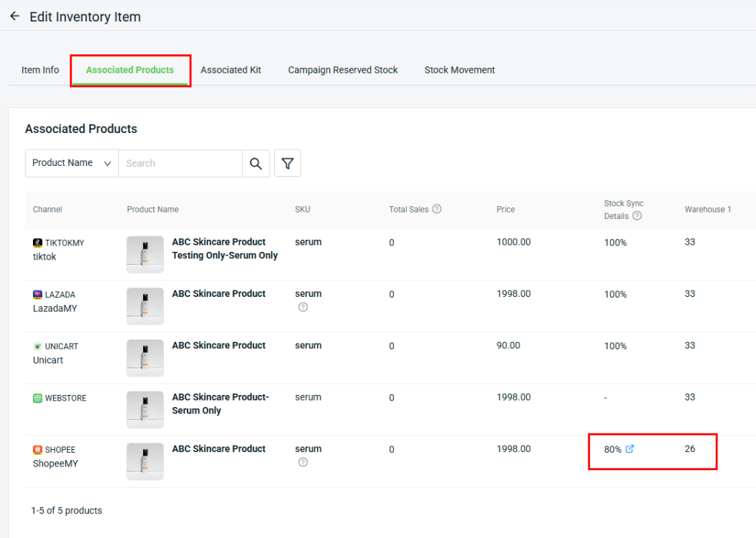Click the search magnifier icon
Screen dimensions: 756x538
[256, 163]
